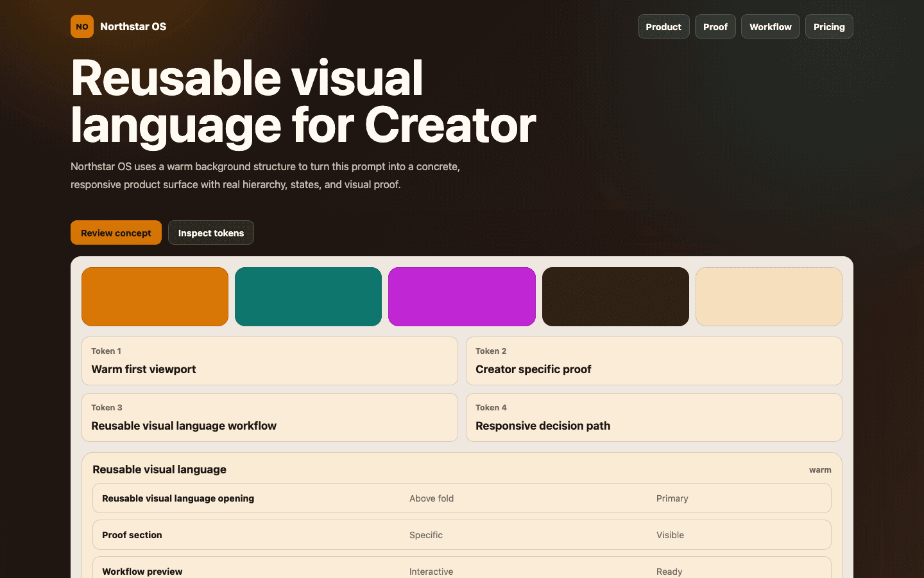Image resolution: width=924 pixels, height=578 pixels.
Task: Click the Visible status cell
Action: (x=670, y=535)
